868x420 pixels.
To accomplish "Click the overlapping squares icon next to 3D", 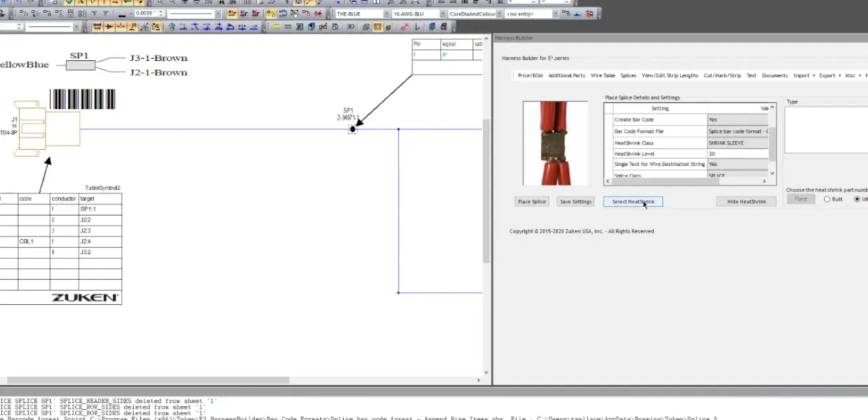I will tap(366, 26).
